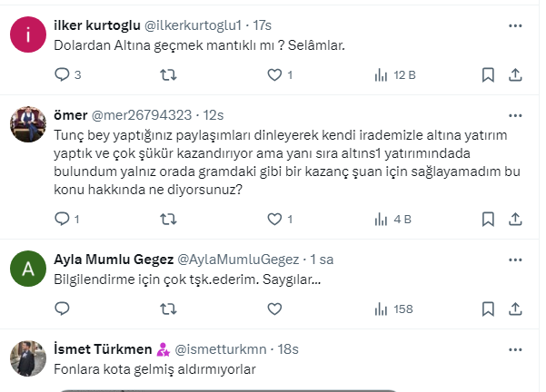Click ömer's profile avatar
This screenshot has height=392, width=546.
(28, 124)
